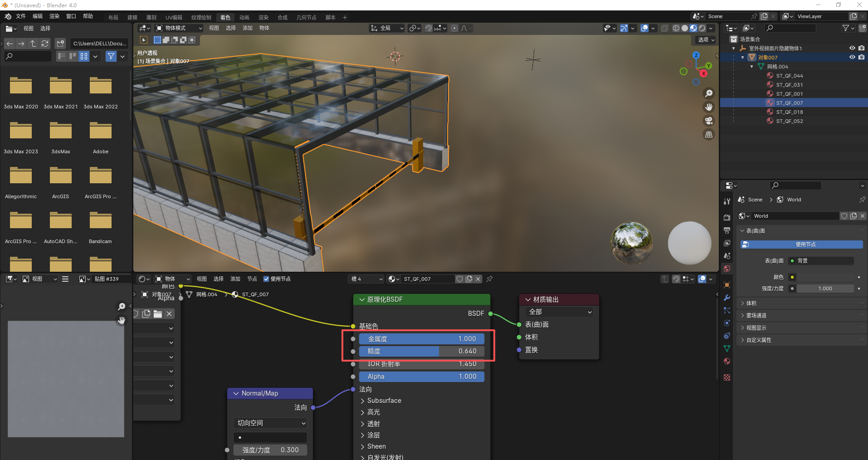Select ST_QF_018 material in the outliner
Screen dimensions: 868x460
pos(789,112)
